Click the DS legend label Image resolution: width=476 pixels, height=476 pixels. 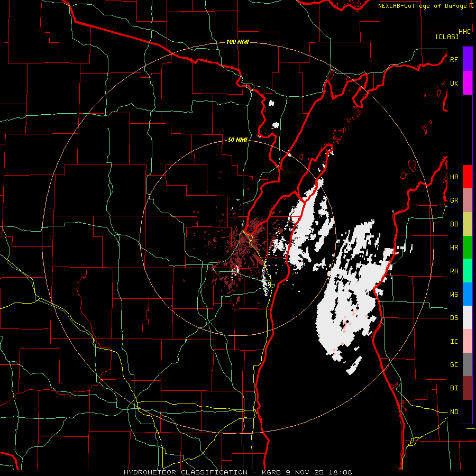click(454, 318)
